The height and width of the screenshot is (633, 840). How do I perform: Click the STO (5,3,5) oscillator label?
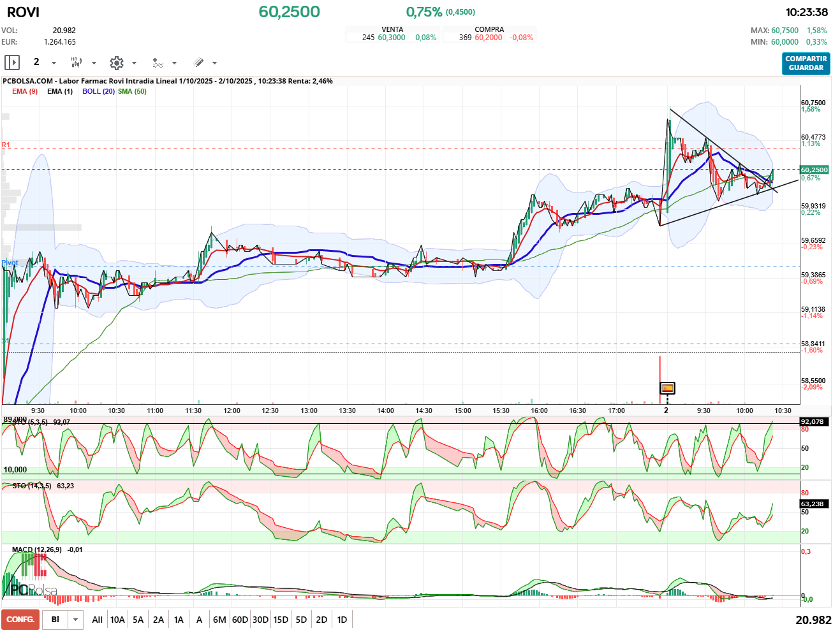[x=29, y=422]
